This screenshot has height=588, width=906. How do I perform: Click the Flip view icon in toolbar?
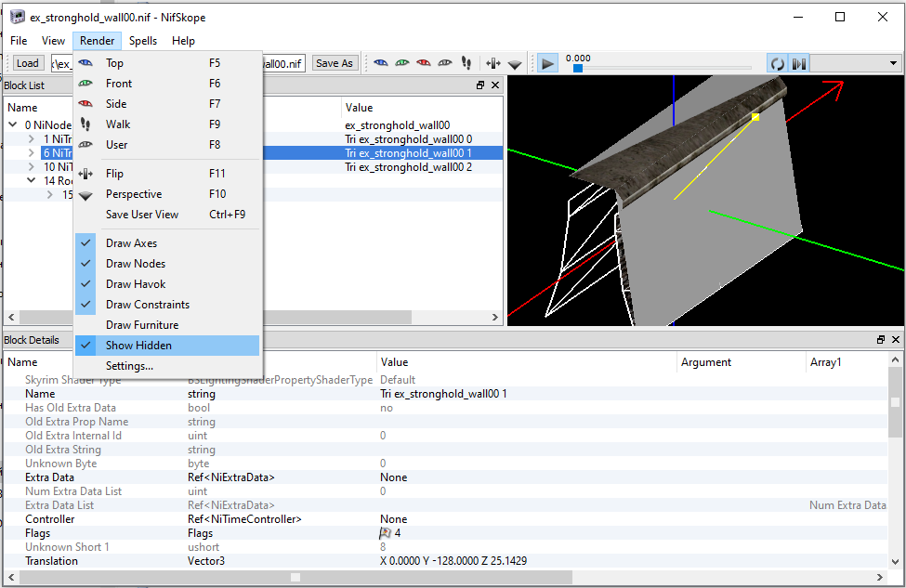(x=492, y=63)
